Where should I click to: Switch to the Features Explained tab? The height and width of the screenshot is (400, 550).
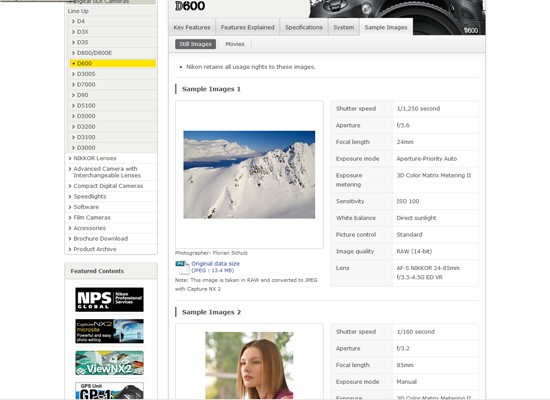coord(247,27)
